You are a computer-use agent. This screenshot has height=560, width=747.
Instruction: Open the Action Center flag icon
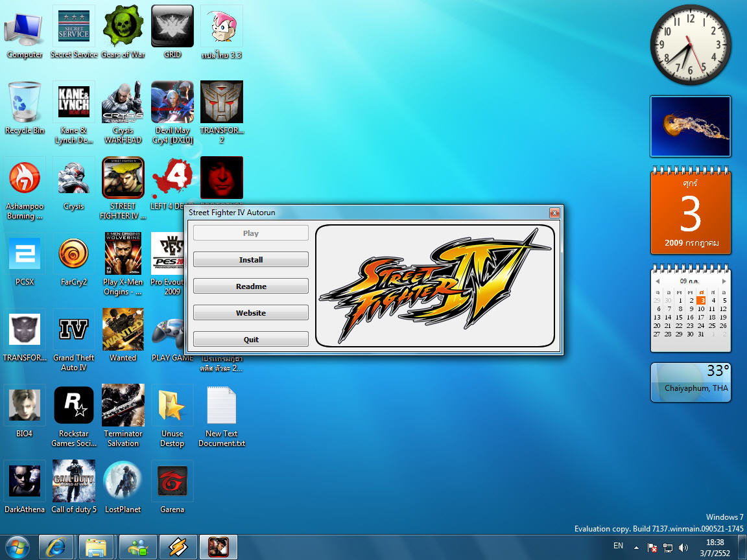click(x=652, y=548)
